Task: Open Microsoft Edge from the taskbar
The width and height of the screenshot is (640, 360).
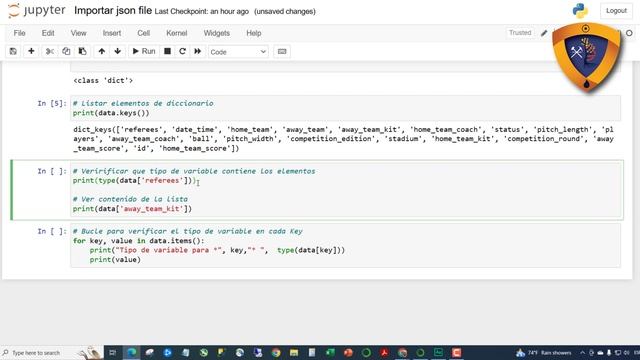Action: pos(131,353)
